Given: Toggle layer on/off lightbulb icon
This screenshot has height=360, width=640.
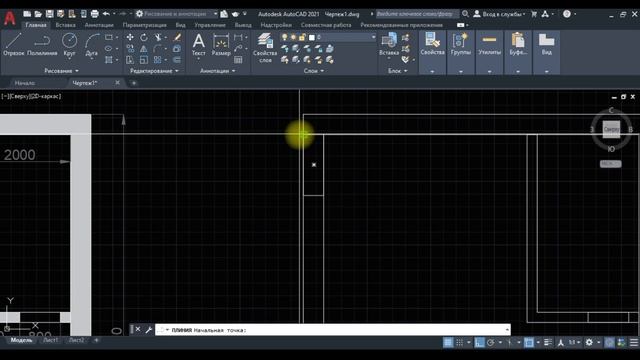Looking at the screenshot, I should 284,38.
